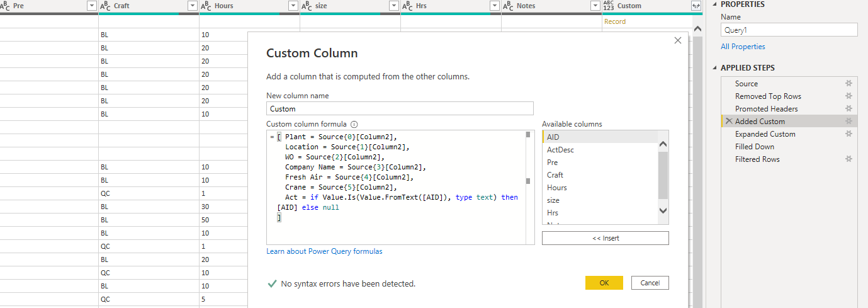Open the All Properties link
Viewport: 868px width, 308px height.
[x=743, y=47]
